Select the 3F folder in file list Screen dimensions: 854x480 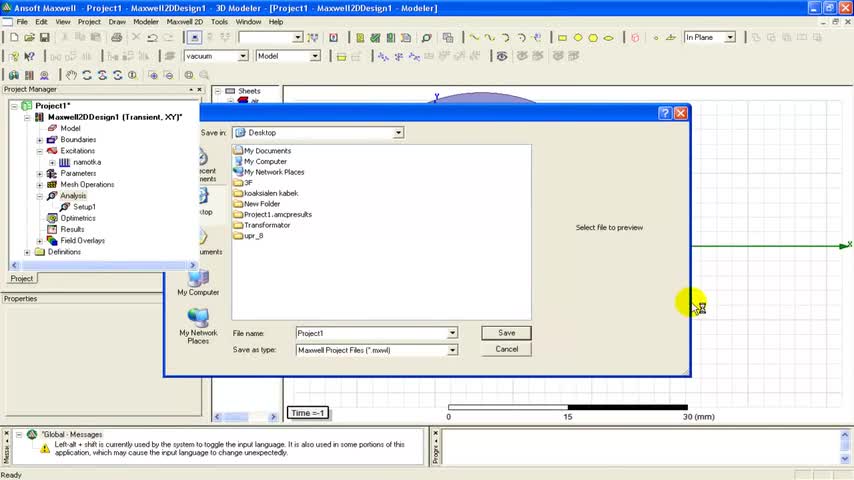[248, 183]
